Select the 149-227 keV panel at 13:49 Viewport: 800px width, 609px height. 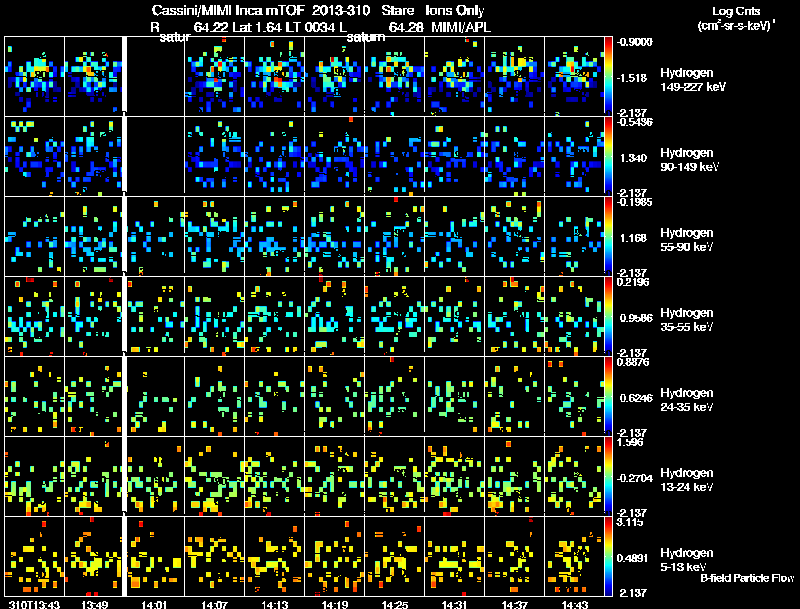[93, 75]
